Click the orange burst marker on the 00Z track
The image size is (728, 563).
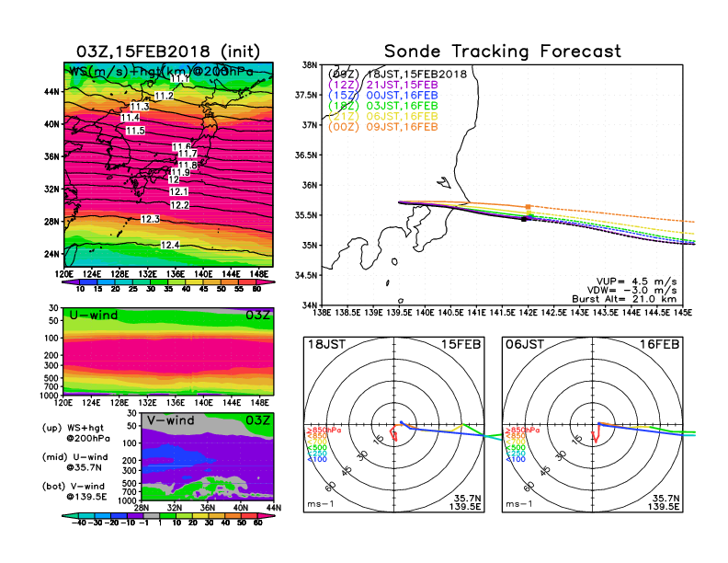[528, 207]
